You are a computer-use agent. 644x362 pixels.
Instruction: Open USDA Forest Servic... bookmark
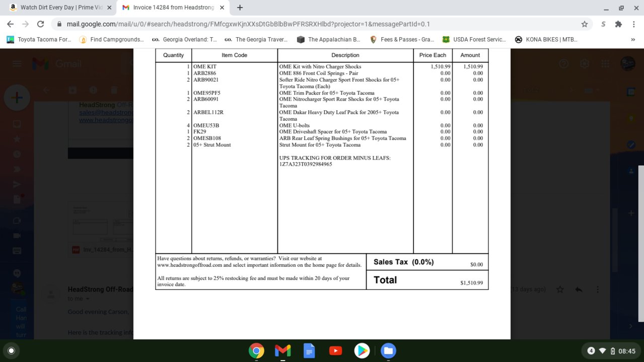(x=474, y=39)
